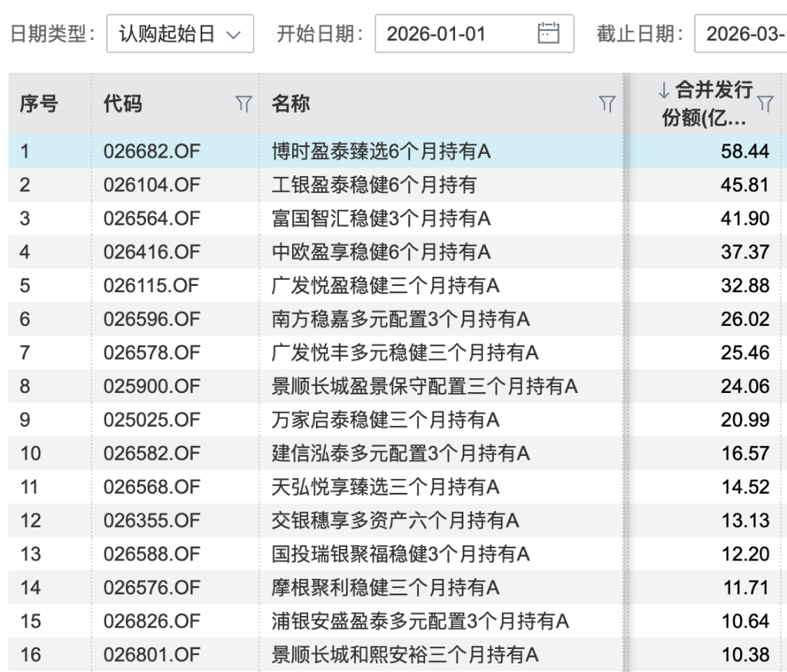
Task: Open the 认购起始日 date type dropdown
Action: pyautogui.click(x=180, y=34)
